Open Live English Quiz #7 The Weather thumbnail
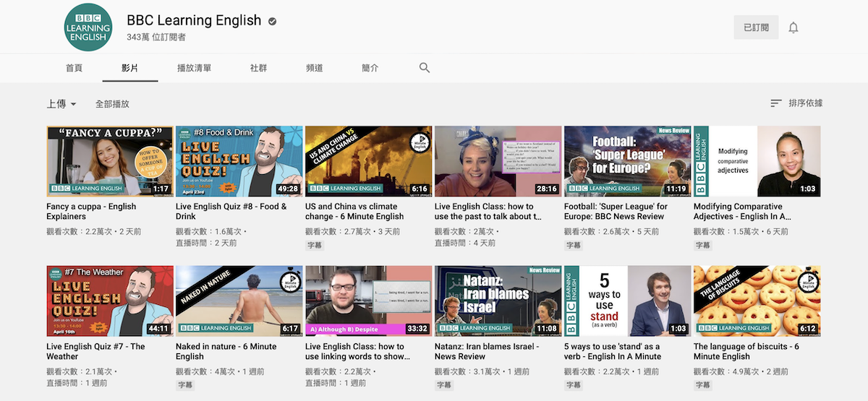This screenshot has width=868, height=401. point(110,301)
